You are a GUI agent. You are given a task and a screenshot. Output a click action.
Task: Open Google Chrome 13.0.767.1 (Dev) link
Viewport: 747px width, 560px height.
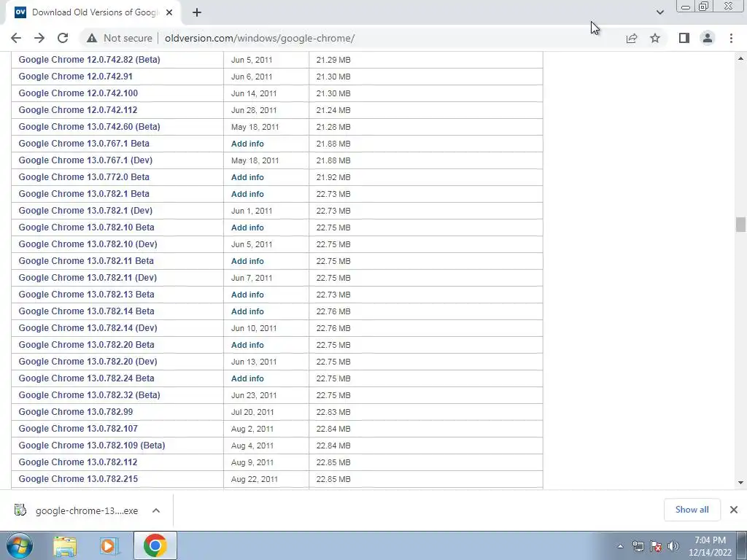tap(85, 160)
